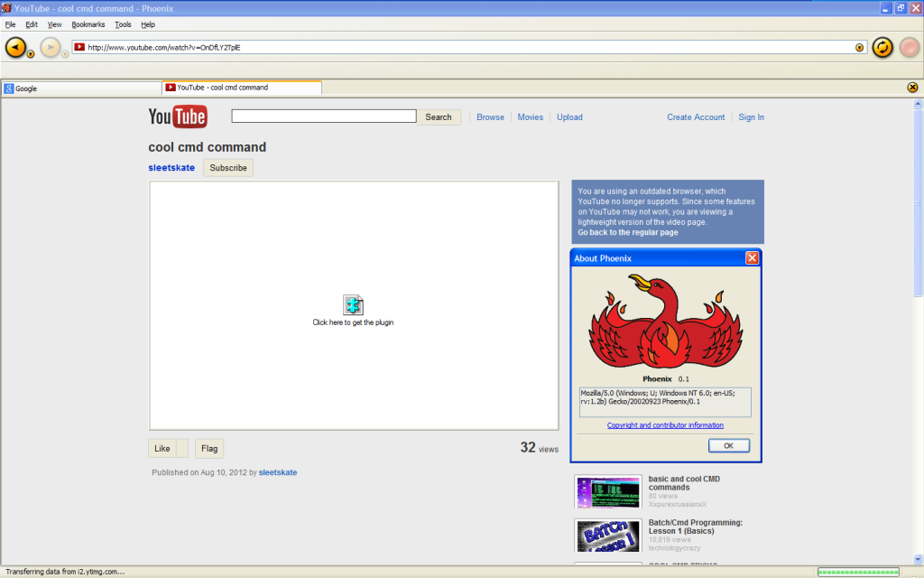Viewport: 924px width, 578px height.
Task: Close the About Phoenix dialog with X
Action: [x=752, y=258]
